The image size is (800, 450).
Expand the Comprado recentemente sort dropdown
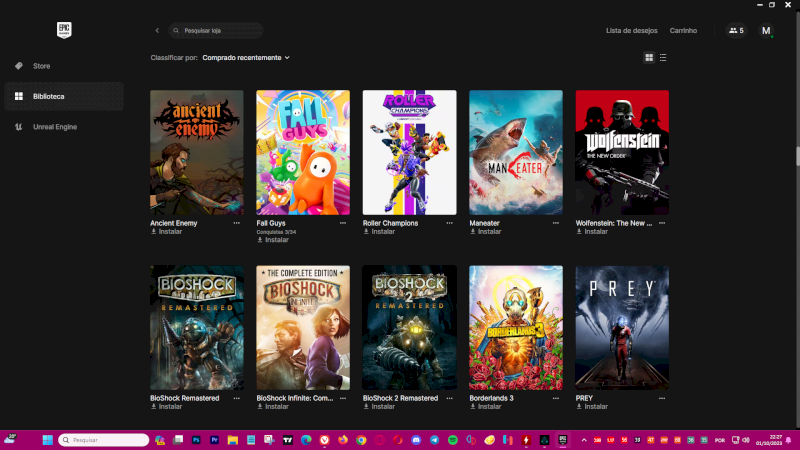click(x=245, y=58)
